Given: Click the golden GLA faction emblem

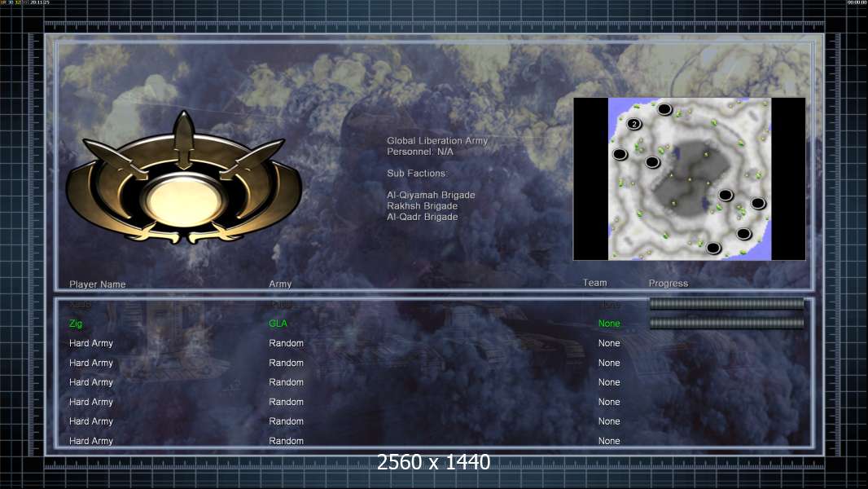Looking at the screenshot, I should coord(184,178).
